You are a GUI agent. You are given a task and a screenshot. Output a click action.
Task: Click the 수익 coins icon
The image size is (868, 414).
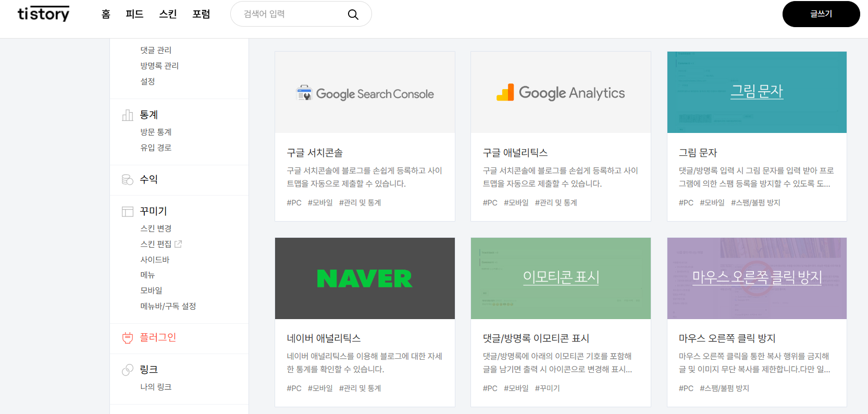[x=128, y=179]
